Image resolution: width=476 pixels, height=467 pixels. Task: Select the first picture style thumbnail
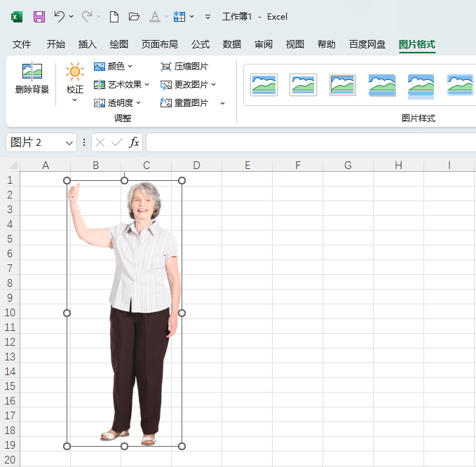pos(264,85)
